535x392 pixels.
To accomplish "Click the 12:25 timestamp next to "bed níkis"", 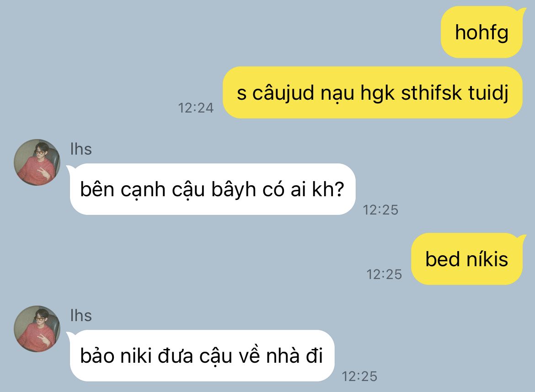I will 384,274.
